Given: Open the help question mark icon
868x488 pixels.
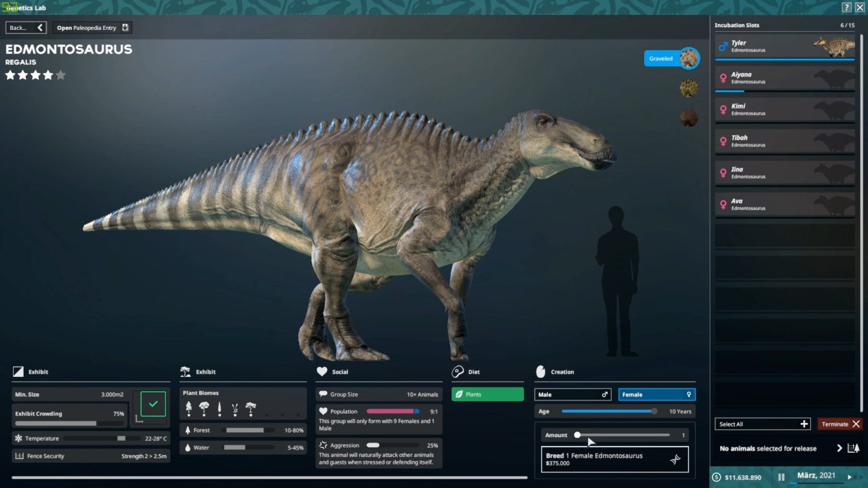Looking at the screenshot, I should tap(846, 7).
